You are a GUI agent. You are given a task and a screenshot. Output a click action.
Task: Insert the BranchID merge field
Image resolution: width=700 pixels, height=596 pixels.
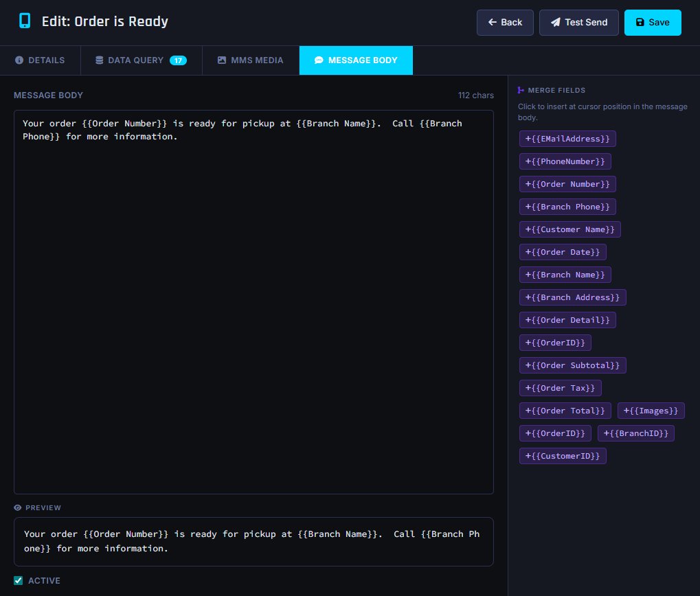635,434
